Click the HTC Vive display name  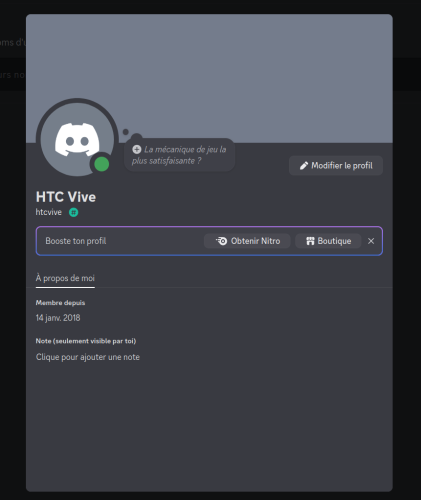pyautogui.click(x=66, y=197)
